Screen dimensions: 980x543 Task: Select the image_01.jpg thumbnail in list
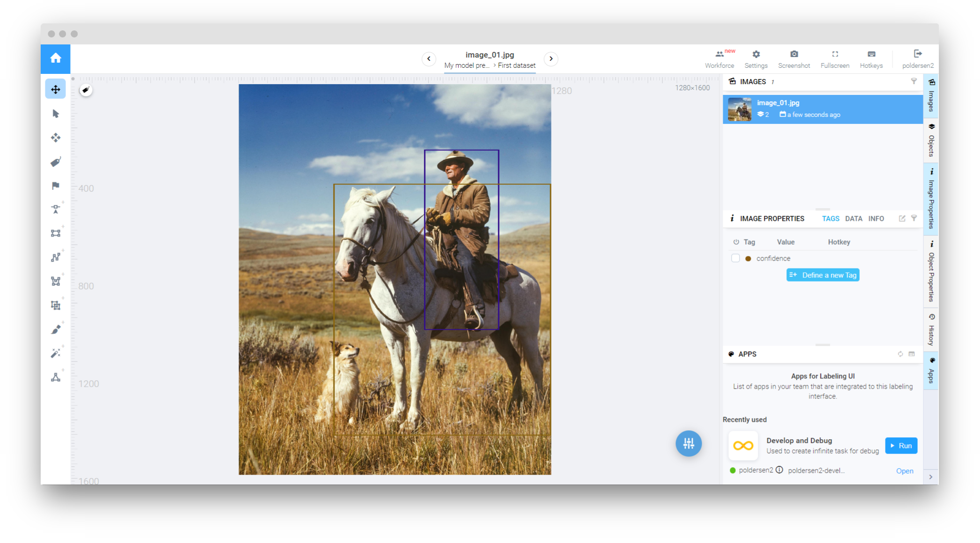pyautogui.click(x=740, y=109)
